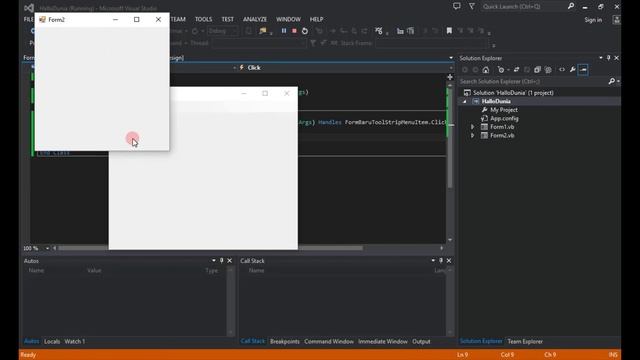640x360 pixels.
Task: Click the editor scroll-down arrow
Action: (450, 240)
